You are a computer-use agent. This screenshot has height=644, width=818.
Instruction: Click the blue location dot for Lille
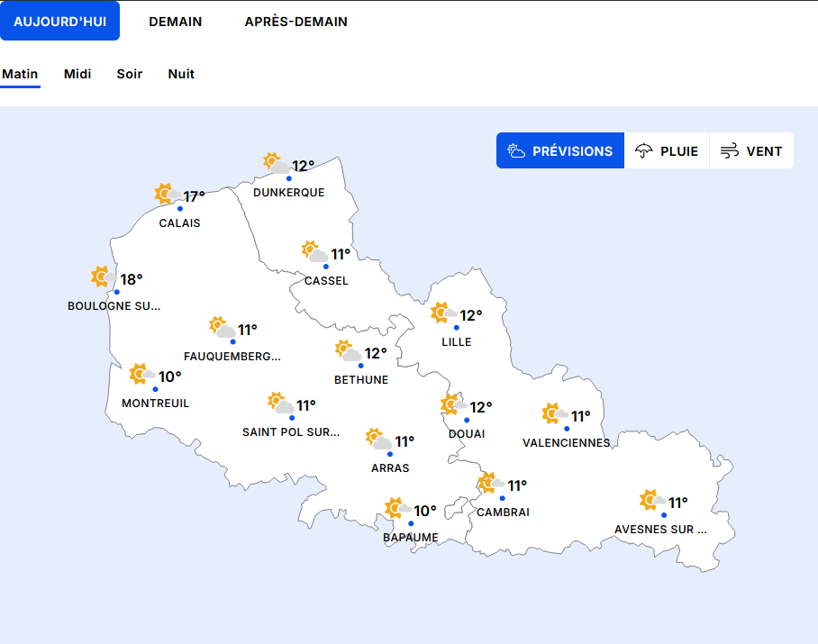coord(457,328)
